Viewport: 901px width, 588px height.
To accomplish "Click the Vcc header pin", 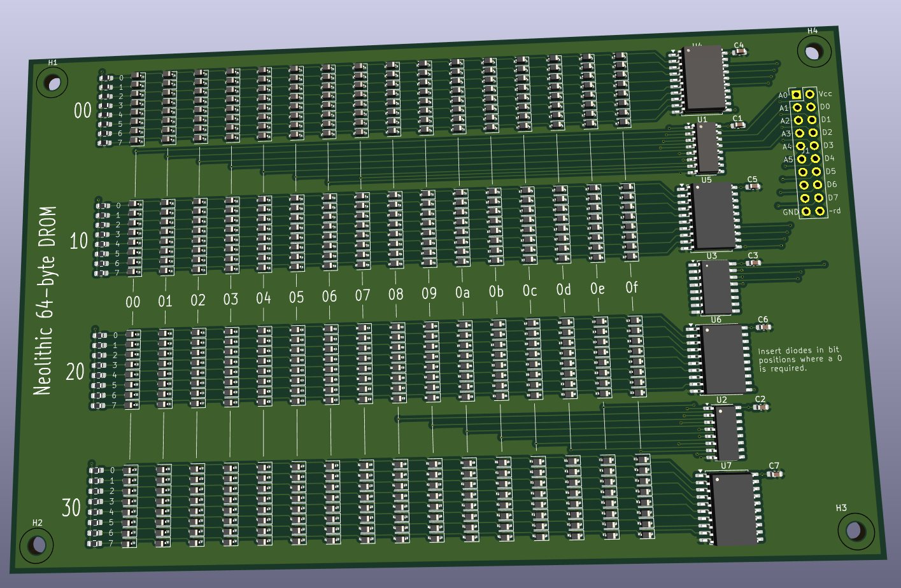I will [x=810, y=94].
